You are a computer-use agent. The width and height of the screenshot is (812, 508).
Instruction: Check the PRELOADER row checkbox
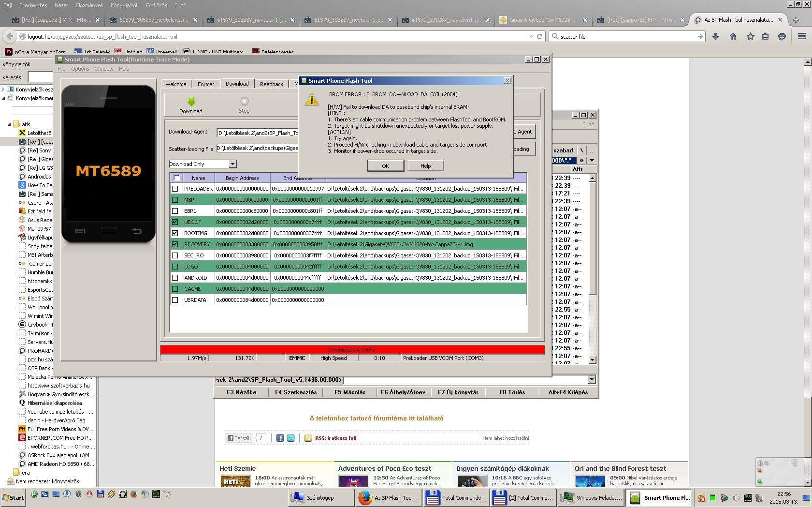[175, 189]
